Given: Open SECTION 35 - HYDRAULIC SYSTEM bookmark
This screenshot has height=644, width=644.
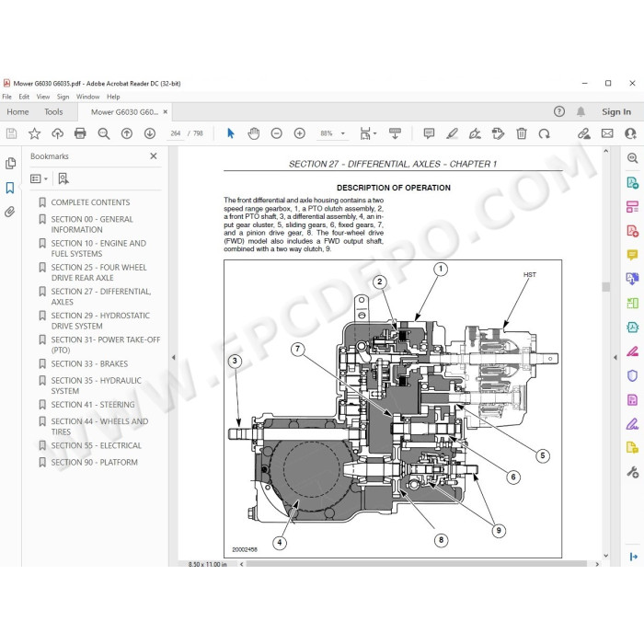Looking at the screenshot, I should coord(96,385).
